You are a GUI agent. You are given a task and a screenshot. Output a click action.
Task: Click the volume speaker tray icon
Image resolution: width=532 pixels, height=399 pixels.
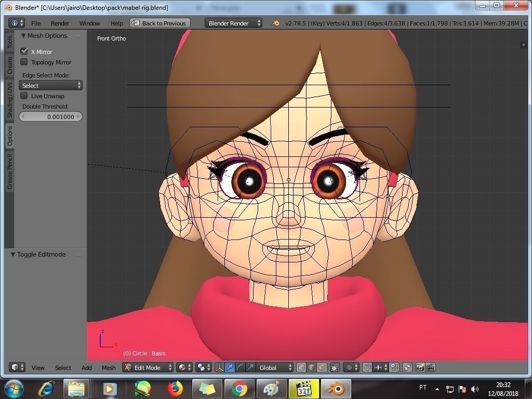[474, 389]
